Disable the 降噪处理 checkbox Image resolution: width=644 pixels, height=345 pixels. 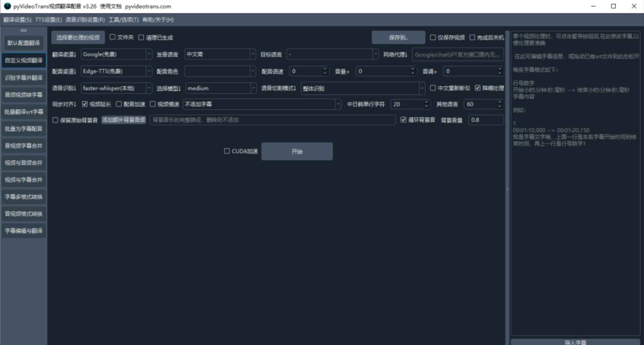click(x=478, y=88)
